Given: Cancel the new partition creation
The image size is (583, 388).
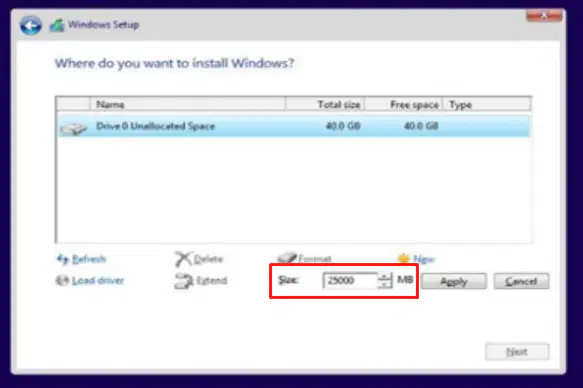Looking at the screenshot, I should pos(521,281).
